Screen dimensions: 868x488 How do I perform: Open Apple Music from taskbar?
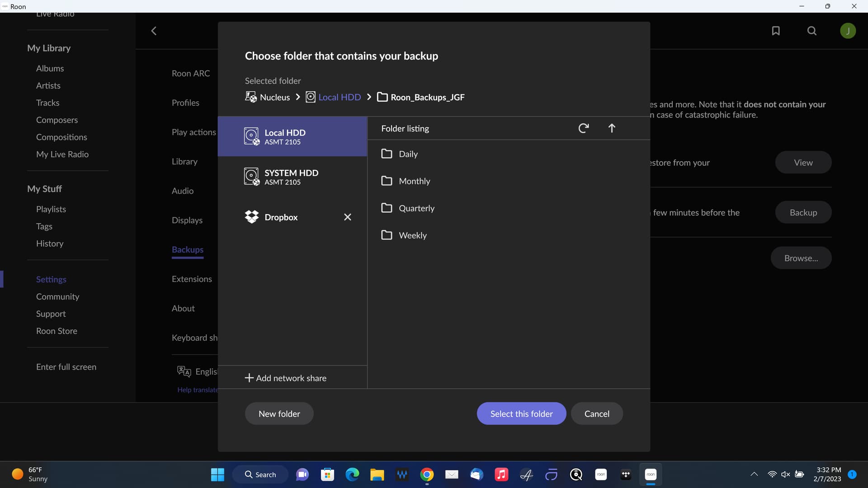tap(501, 474)
